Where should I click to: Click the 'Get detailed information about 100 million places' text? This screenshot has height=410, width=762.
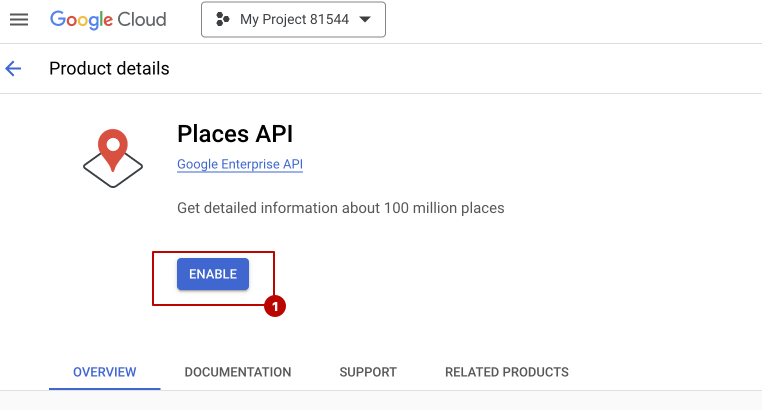(x=341, y=208)
